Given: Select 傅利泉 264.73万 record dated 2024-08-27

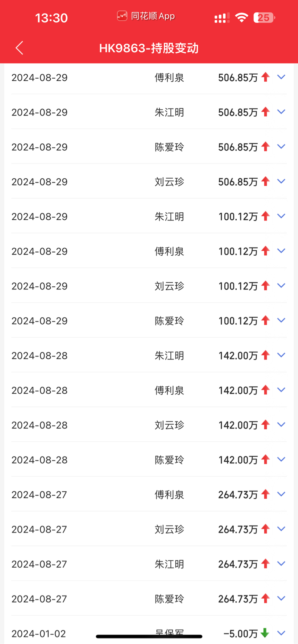Looking at the screenshot, I should pyautogui.click(x=149, y=494).
